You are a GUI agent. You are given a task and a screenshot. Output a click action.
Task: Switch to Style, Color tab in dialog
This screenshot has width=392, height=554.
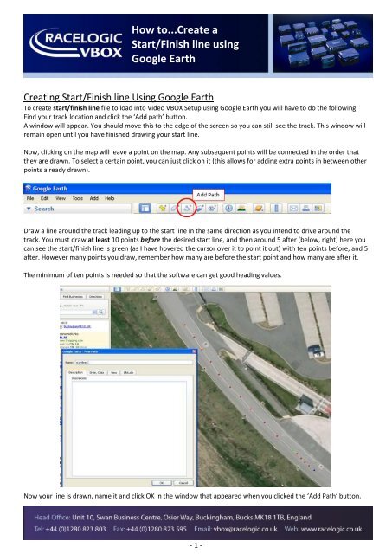pos(96,373)
